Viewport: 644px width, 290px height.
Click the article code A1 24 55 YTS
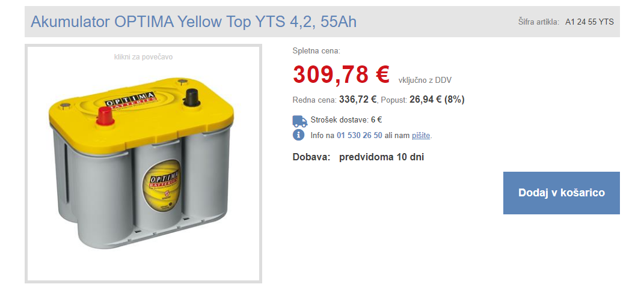tap(589, 22)
